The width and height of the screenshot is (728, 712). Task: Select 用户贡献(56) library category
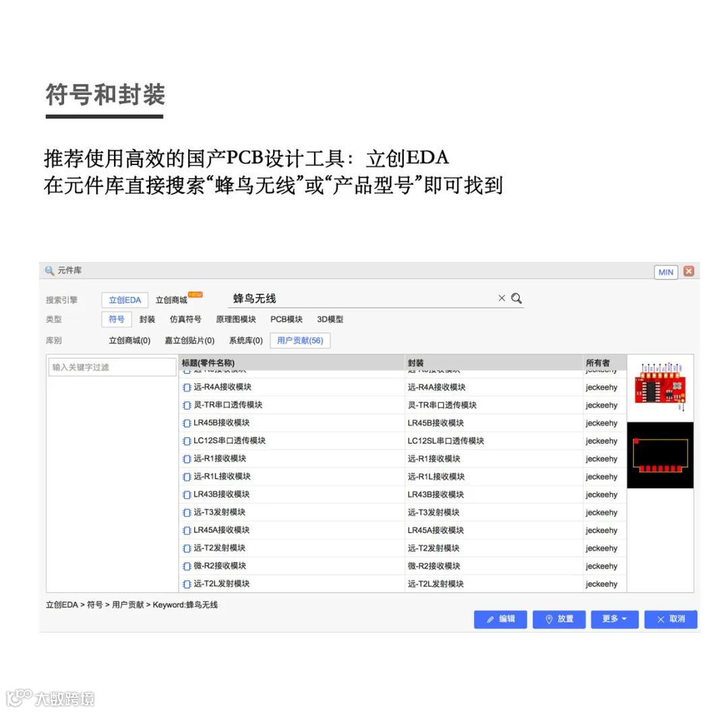(x=300, y=340)
